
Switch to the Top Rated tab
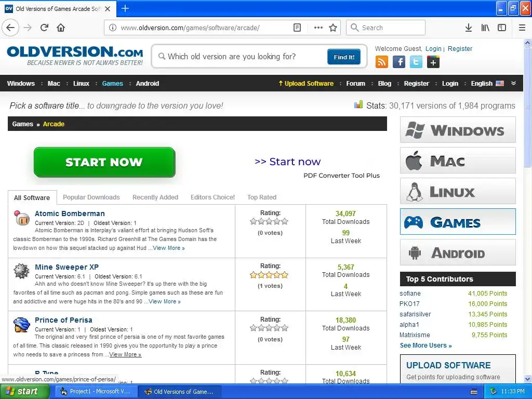[x=262, y=197]
